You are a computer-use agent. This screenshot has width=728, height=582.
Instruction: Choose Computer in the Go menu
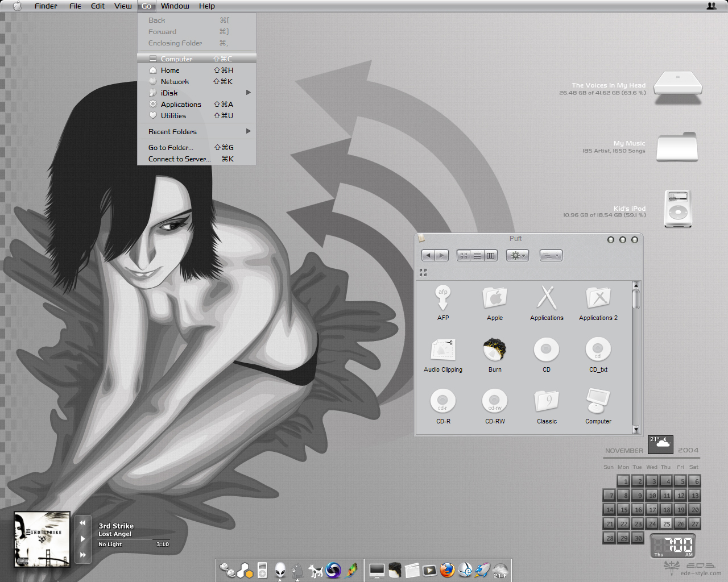point(197,59)
